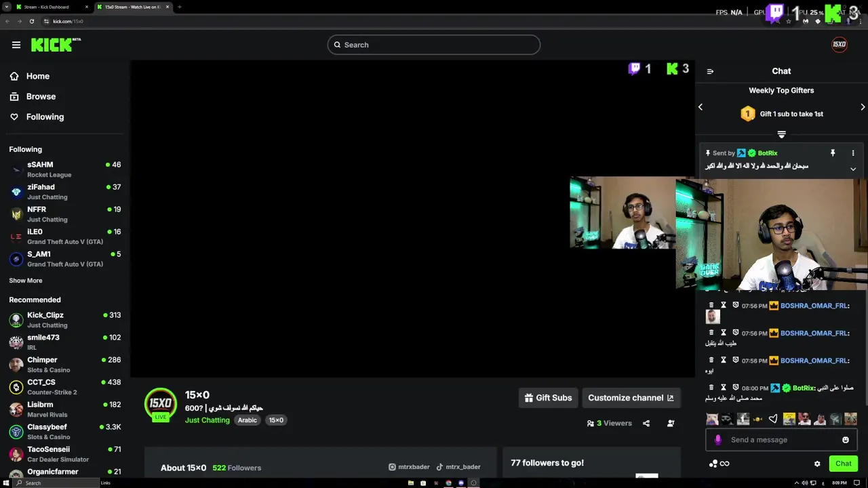
Task: Click BotRix username in chat
Action: point(804,388)
